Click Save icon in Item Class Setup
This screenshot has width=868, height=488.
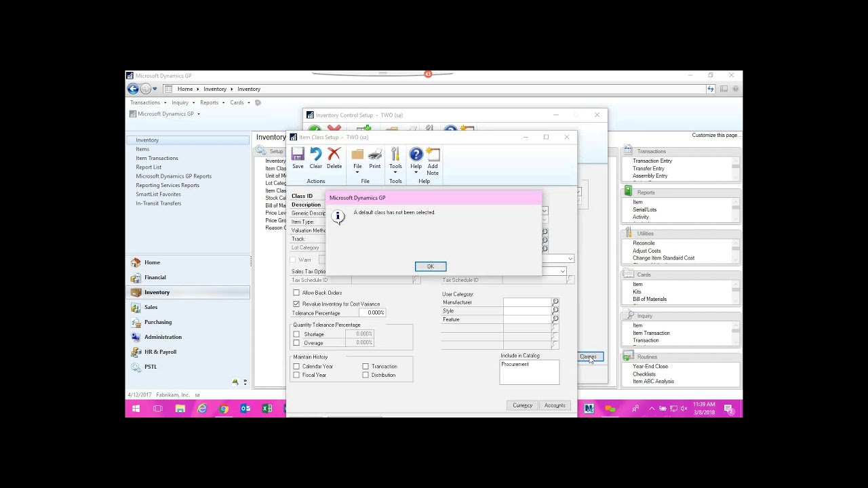pyautogui.click(x=298, y=159)
